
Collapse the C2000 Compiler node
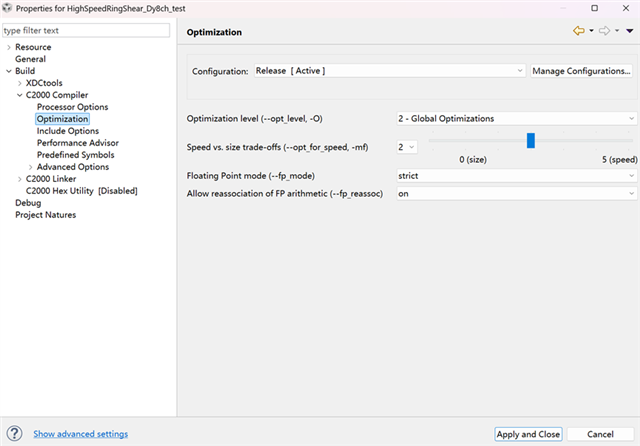[x=20, y=95]
